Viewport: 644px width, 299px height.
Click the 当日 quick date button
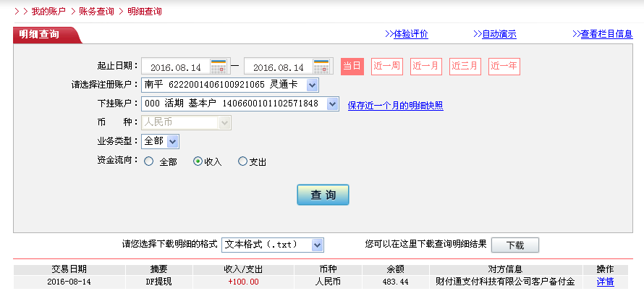[x=352, y=67]
